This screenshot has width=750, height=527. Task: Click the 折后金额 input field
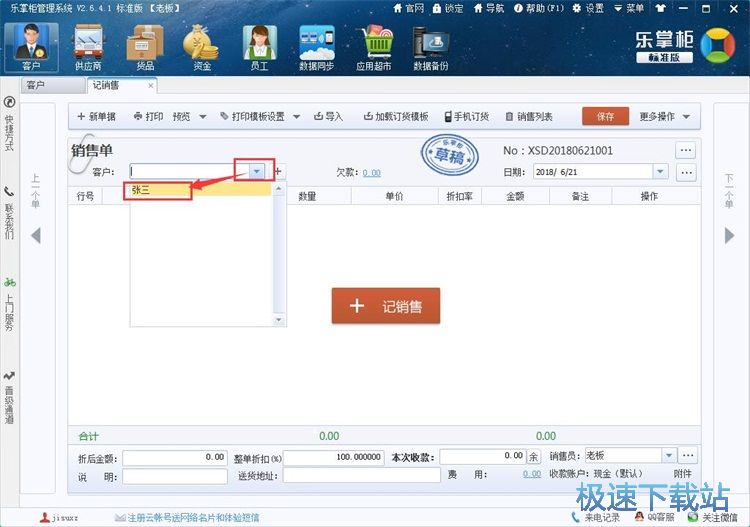175,458
